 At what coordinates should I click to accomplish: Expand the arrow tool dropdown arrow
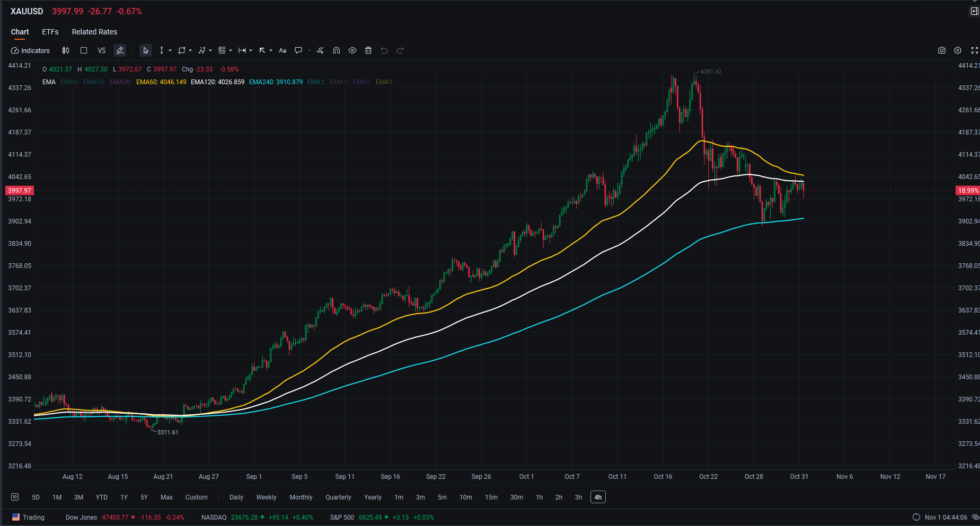coord(271,51)
